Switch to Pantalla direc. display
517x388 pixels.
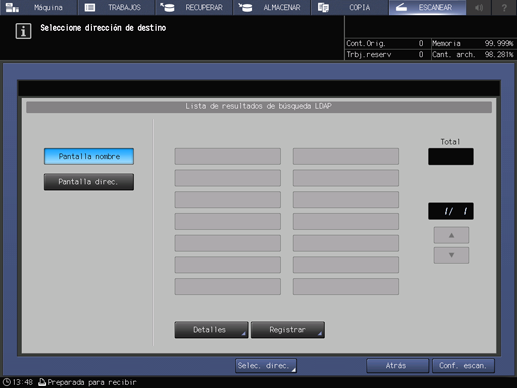pyautogui.click(x=89, y=182)
